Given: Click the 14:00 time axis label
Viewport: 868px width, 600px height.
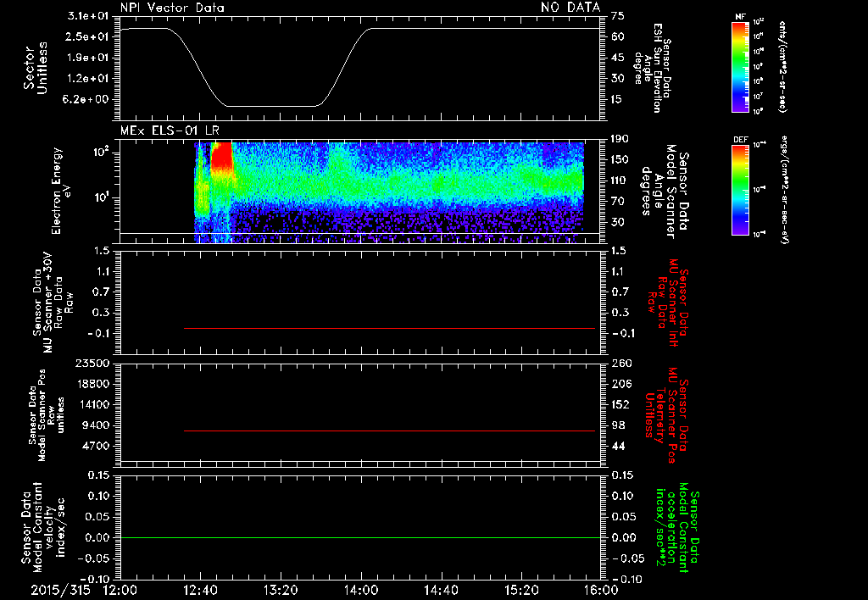Looking at the screenshot, I should click(361, 590).
